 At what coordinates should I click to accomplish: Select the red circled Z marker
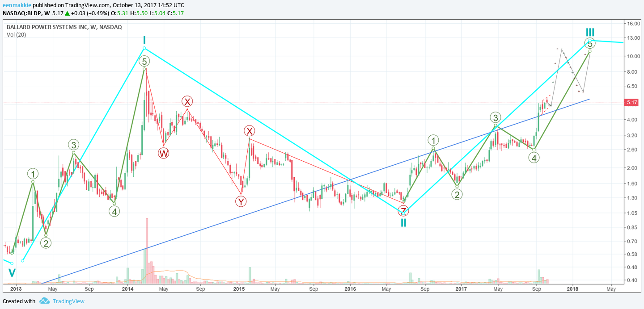coord(403,211)
